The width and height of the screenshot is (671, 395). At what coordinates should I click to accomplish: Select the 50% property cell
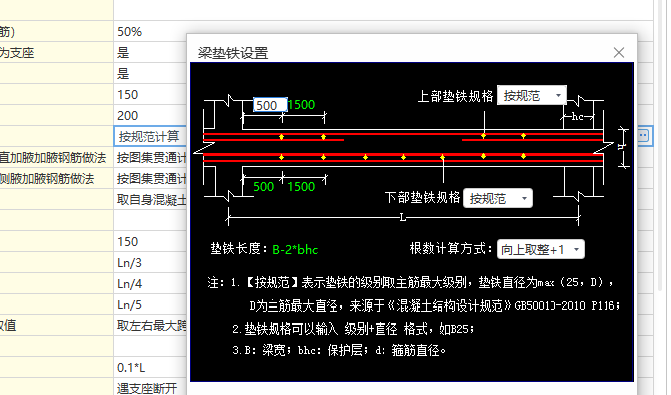pyautogui.click(x=150, y=32)
